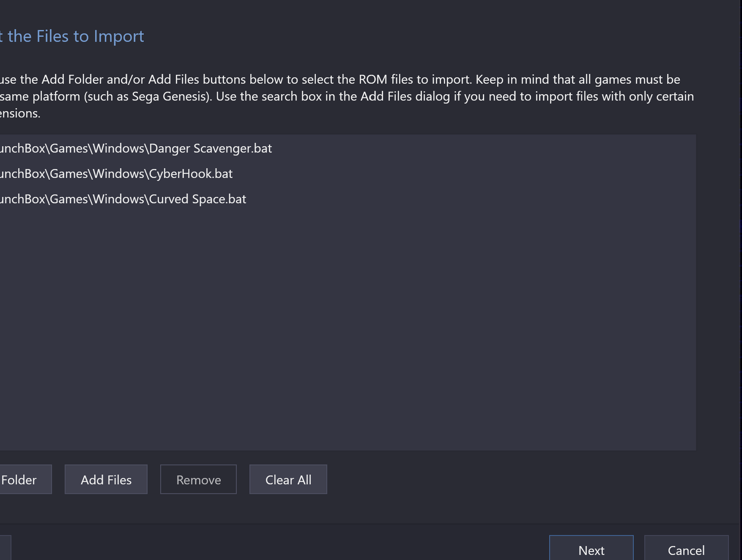Select the CyberHook.bat file row
The image size is (742, 560).
pyautogui.click(x=348, y=174)
